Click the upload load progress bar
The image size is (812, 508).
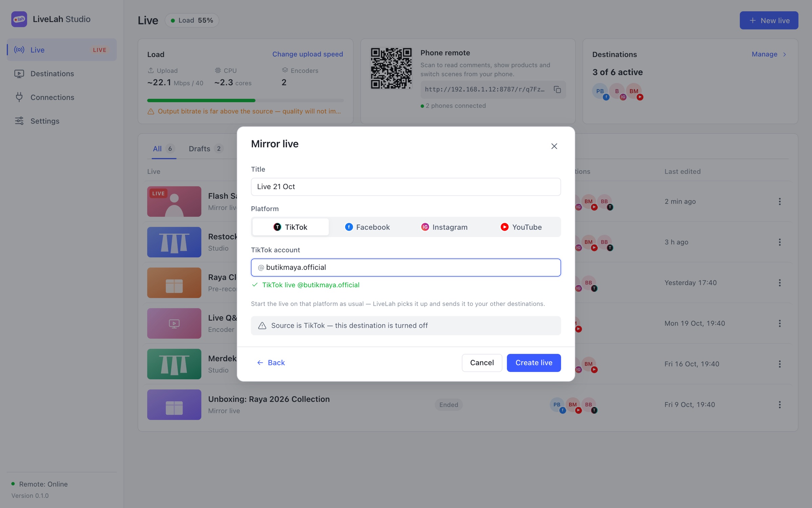tap(245, 101)
